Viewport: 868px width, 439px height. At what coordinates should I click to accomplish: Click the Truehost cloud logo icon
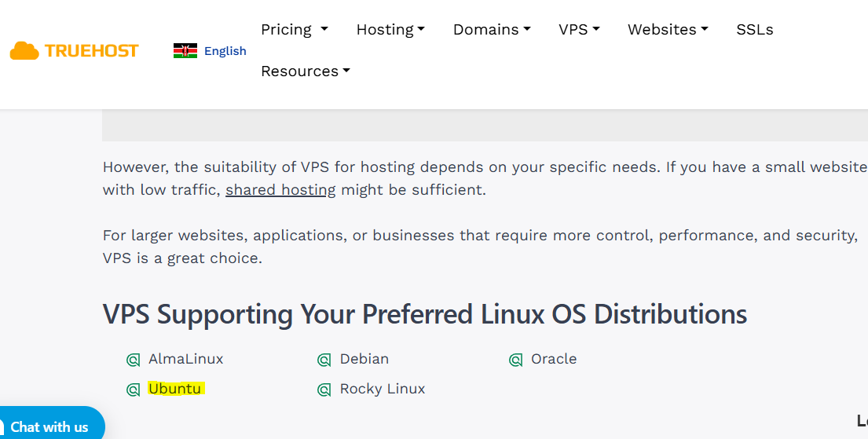pyautogui.click(x=24, y=51)
